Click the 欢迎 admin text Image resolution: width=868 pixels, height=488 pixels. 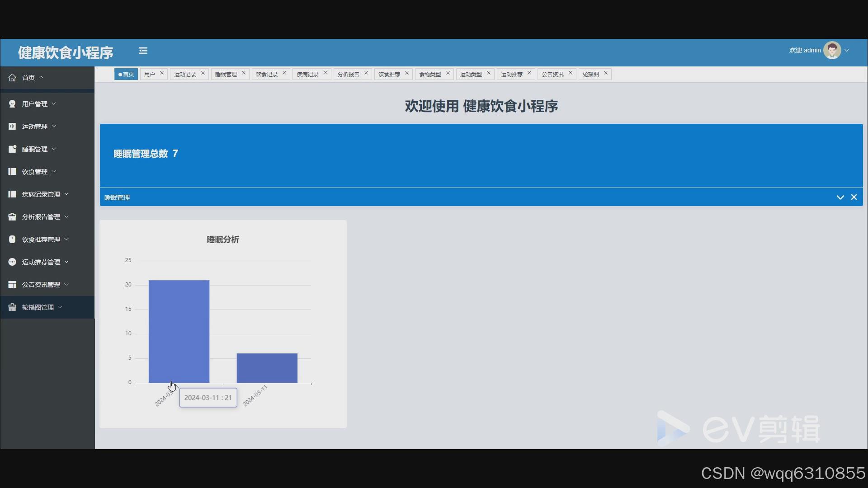[x=805, y=50]
